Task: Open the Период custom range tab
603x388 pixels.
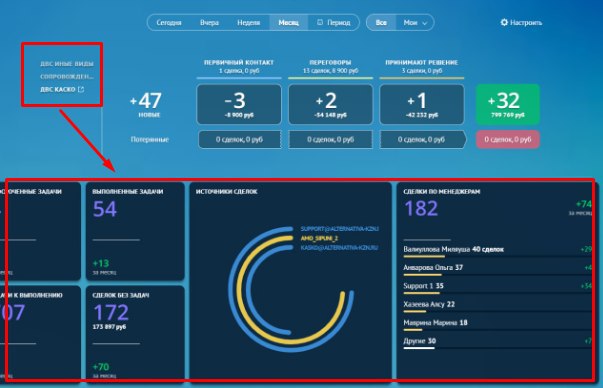Action: 333,23
